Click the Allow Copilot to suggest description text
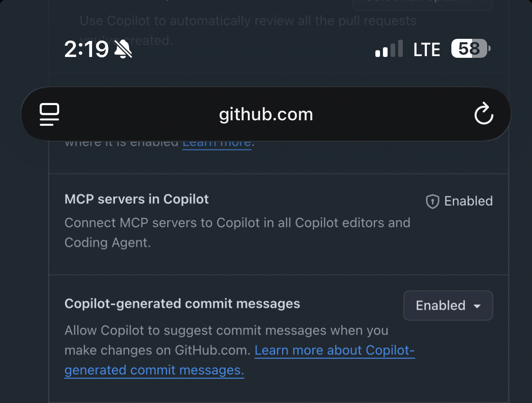532x403 pixels. 226,330
